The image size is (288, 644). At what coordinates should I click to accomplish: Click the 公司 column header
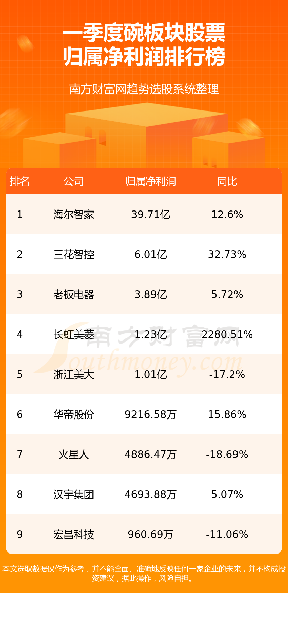pos(74,181)
